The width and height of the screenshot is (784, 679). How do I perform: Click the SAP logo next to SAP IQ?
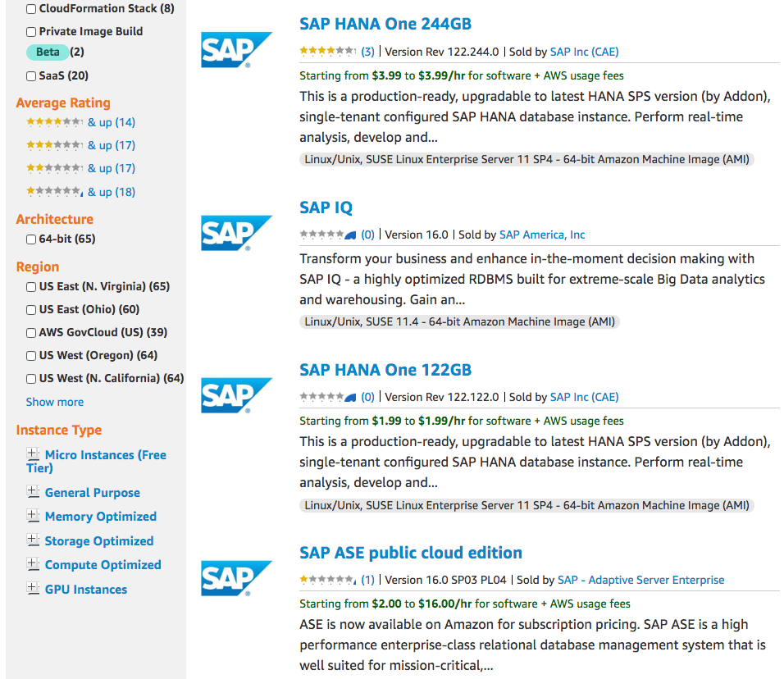click(x=236, y=233)
